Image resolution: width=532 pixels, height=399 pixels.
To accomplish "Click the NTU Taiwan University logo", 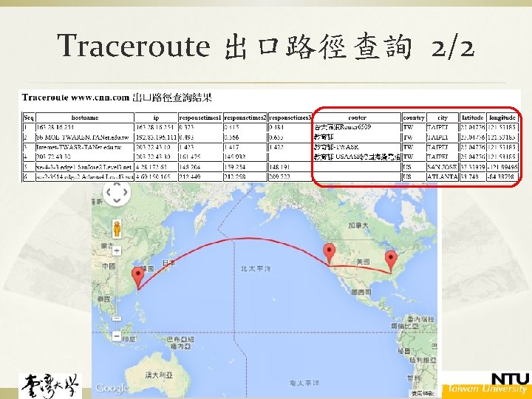I will (x=486, y=383).
